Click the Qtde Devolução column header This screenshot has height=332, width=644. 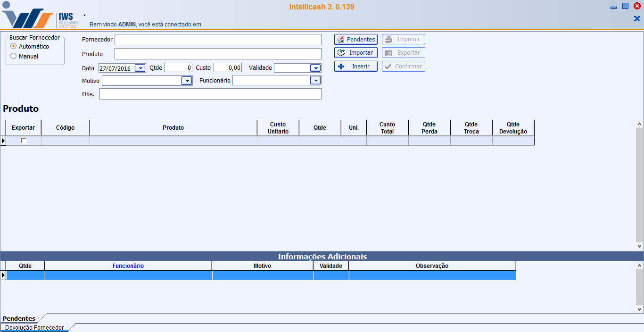pos(513,128)
